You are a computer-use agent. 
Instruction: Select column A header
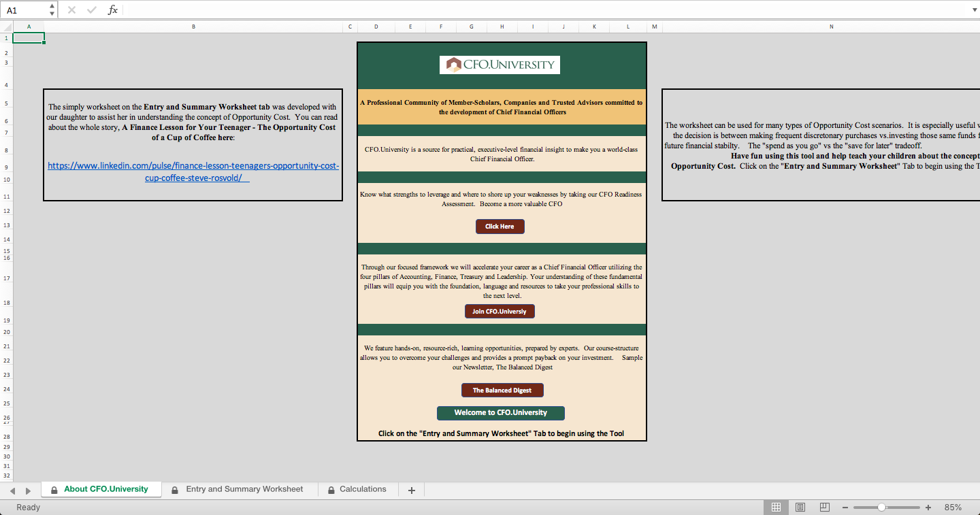point(29,27)
